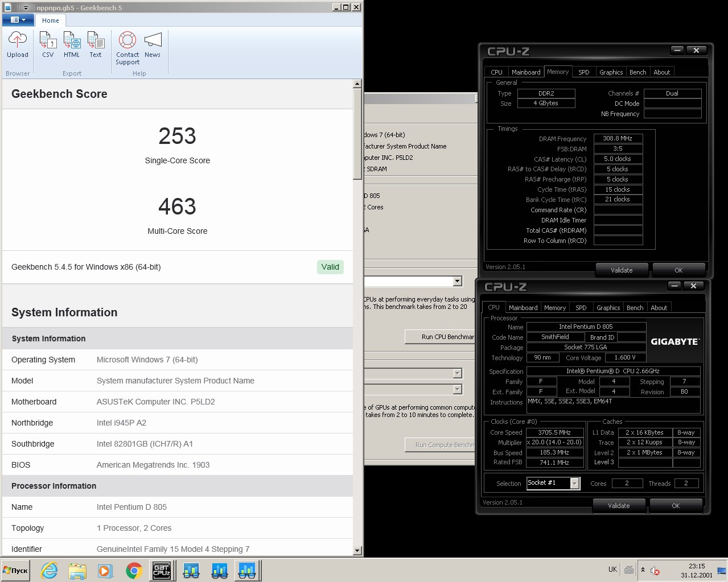Click Validate in CPU-Z Memory window

(622, 270)
